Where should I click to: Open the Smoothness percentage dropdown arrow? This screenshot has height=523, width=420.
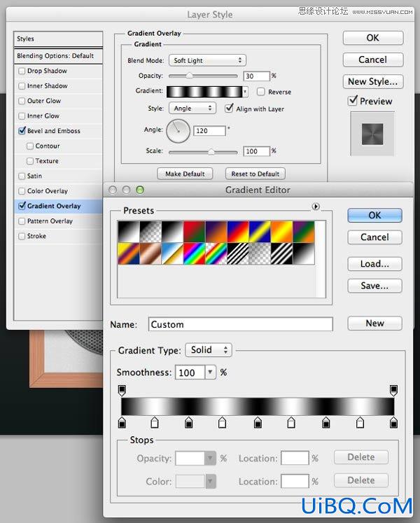pos(210,372)
